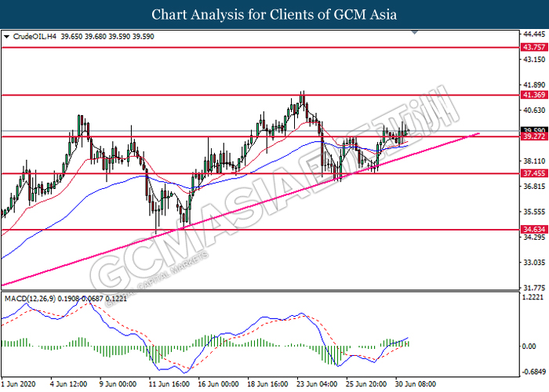
Task: Click the MACD 1.2221 scale value
Action: click(533, 297)
